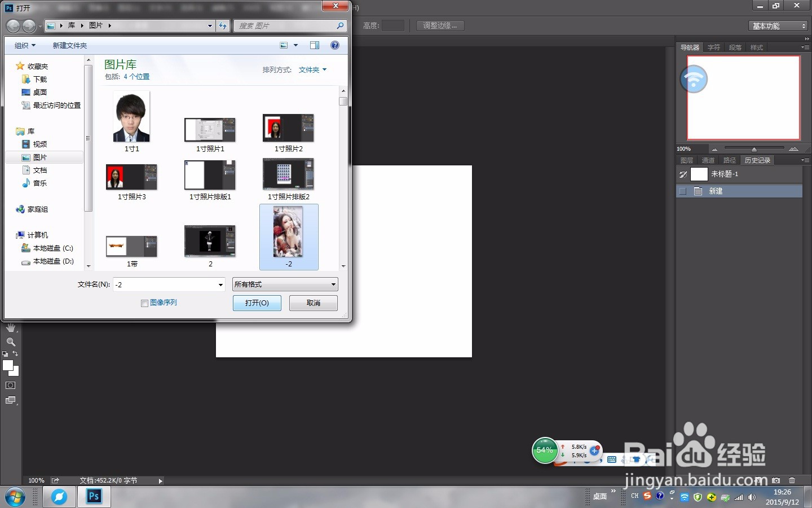
Task: Refresh the folder location in Open dialog
Action: click(x=223, y=25)
